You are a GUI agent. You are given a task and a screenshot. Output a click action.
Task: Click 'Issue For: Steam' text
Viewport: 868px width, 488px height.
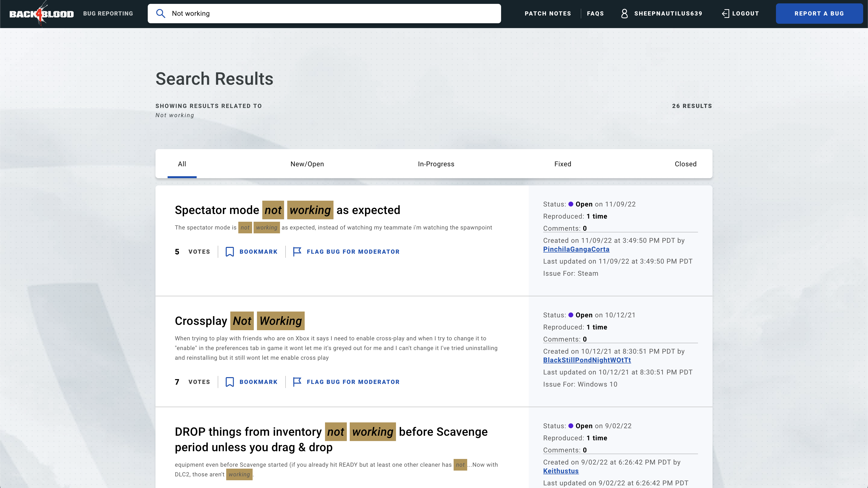tap(570, 274)
